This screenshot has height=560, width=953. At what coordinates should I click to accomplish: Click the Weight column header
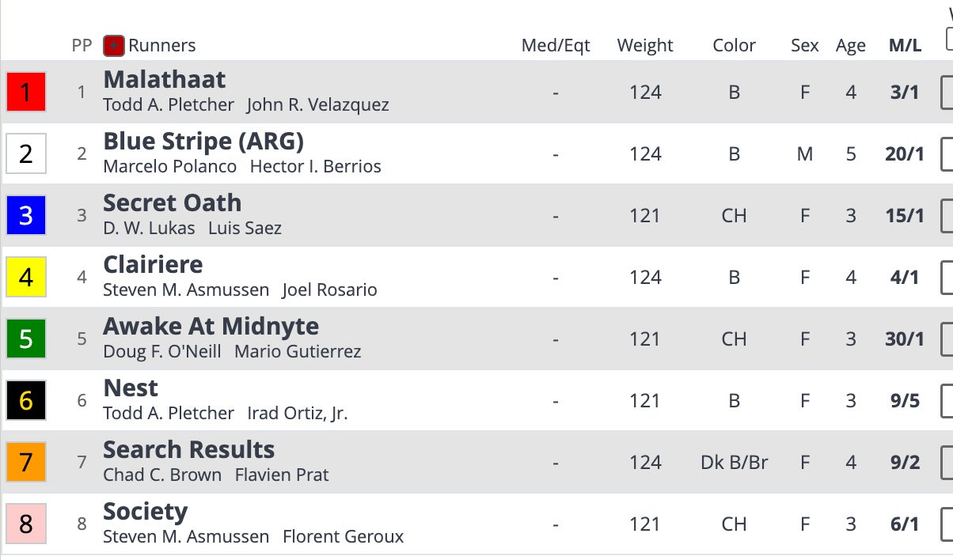point(645,46)
